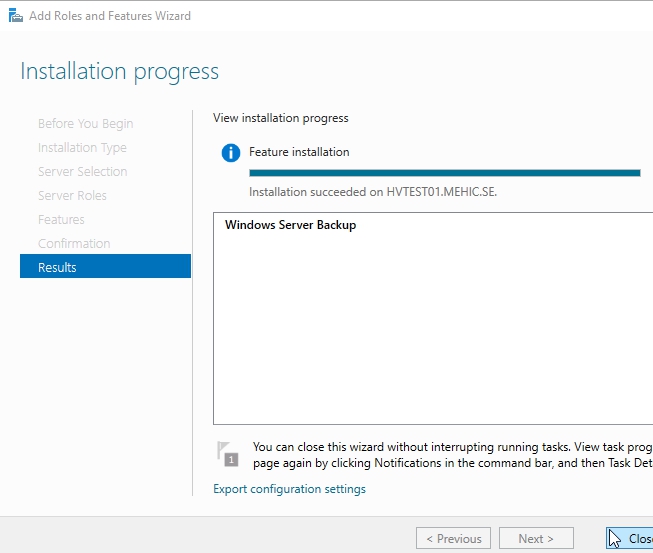Open the Confirmation step
This screenshot has height=553, width=653.
74,243
